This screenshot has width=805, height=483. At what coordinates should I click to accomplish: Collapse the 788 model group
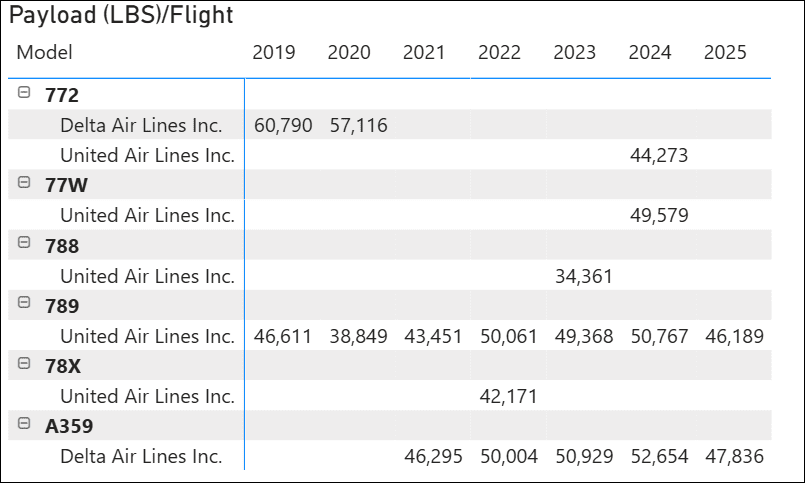point(24,244)
